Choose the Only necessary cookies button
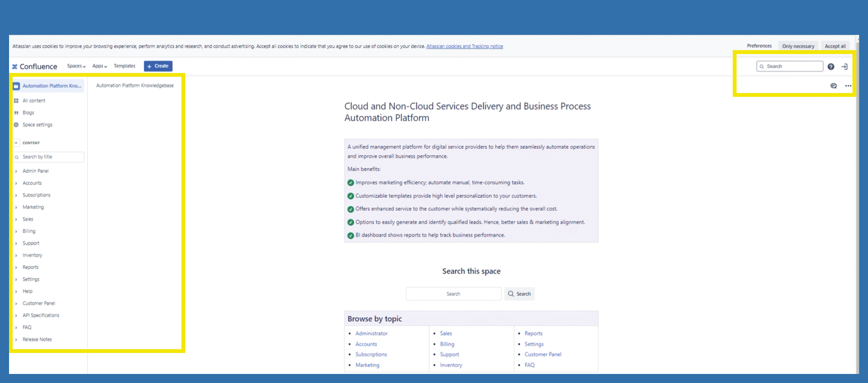This screenshot has width=868, height=383. coord(798,46)
